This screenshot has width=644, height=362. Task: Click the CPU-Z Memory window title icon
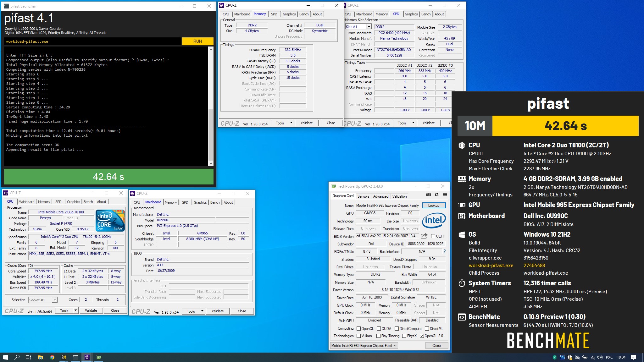coord(222,5)
